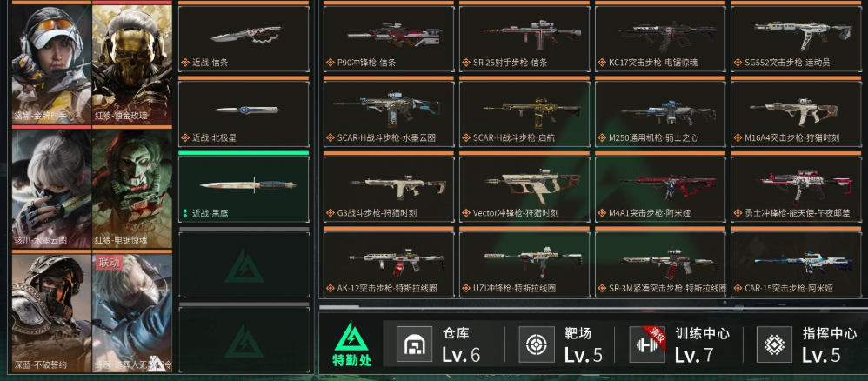Open the 仓库 warehouse icon
The image size is (868, 381).
[414, 344]
